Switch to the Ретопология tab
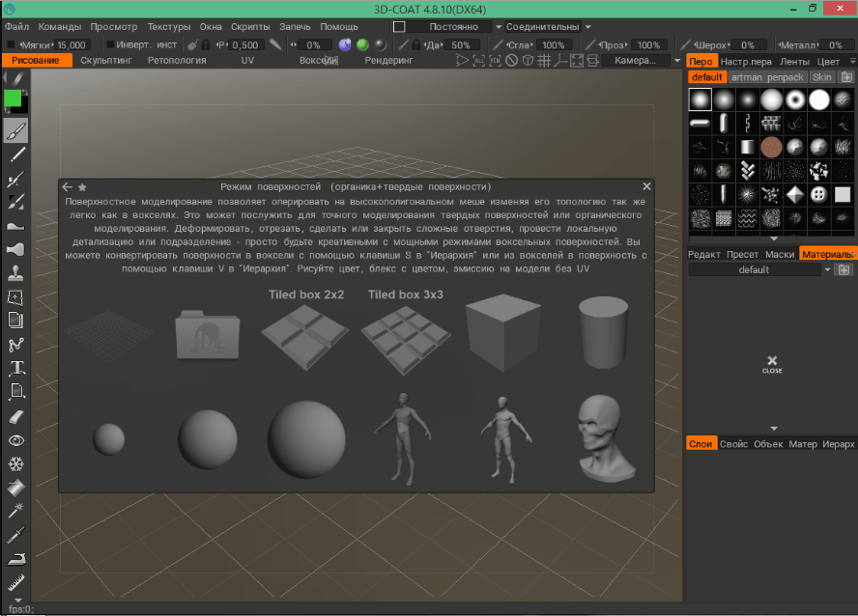 click(x=177, y=60)
